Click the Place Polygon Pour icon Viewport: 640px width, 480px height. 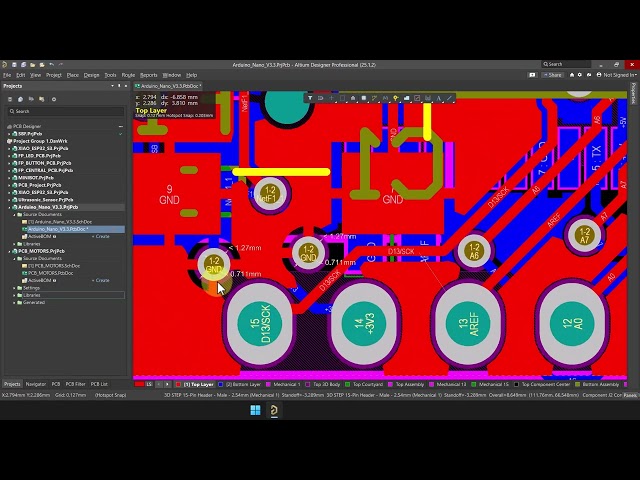(407, 98)
